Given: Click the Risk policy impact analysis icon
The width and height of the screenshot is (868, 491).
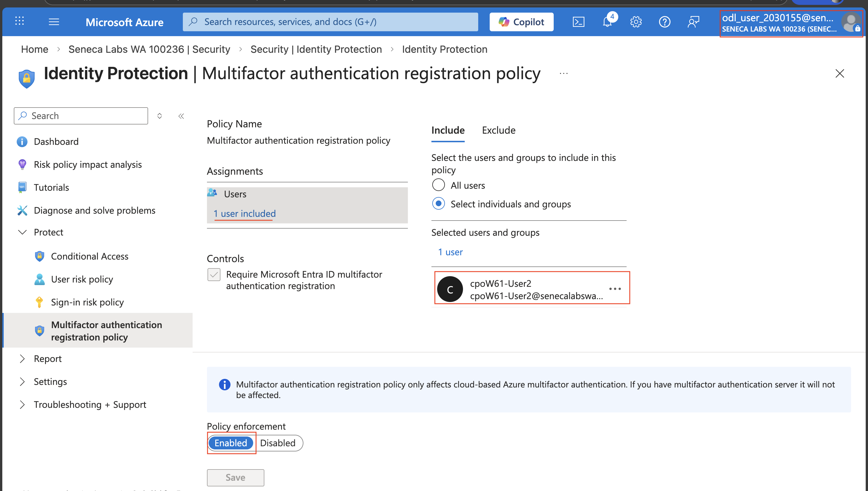Looking at the screenshot, I should coord(22,165).
